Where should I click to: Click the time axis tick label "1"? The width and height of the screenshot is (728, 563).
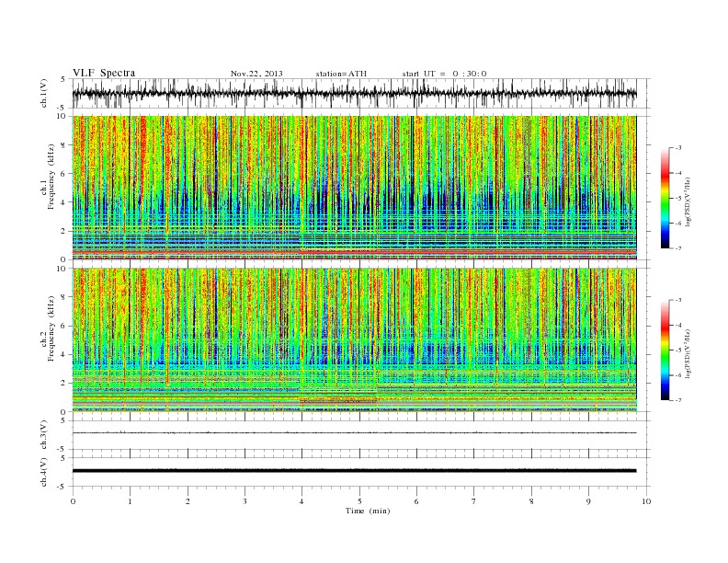click(x=130, y=501)
